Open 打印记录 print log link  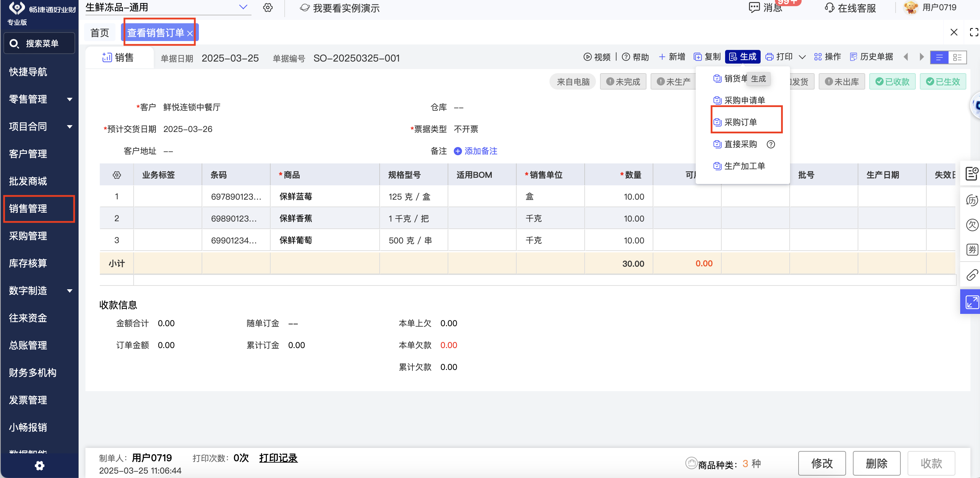(x=278, y=458)
